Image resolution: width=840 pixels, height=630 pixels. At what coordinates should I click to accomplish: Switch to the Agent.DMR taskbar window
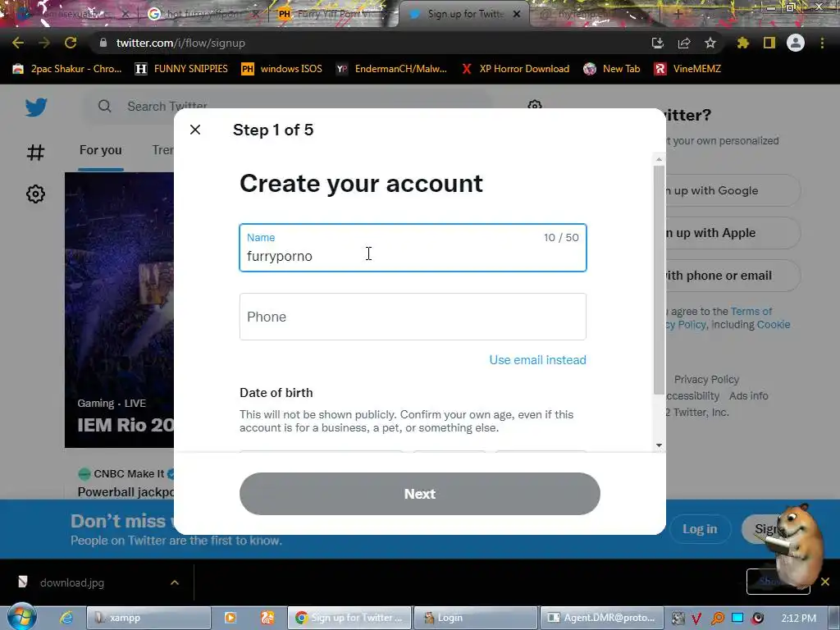pyautogui.click(x=601, y=618)
